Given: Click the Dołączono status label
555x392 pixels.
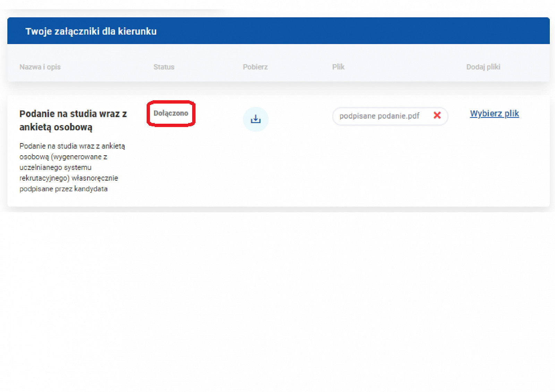Looking at the screenshot, I should tap(171, 113).
